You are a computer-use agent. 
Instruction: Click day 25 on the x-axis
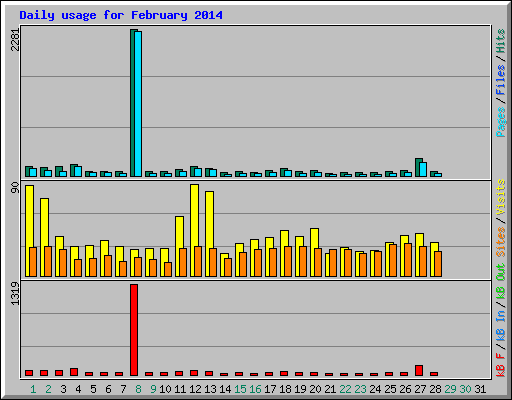[390, 389]
